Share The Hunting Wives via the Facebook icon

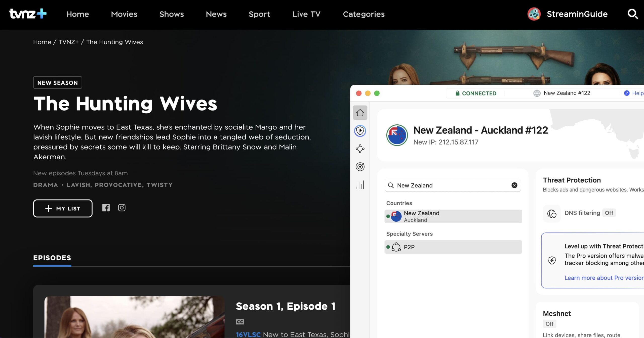pyautogui.click(x=106, y=208)
